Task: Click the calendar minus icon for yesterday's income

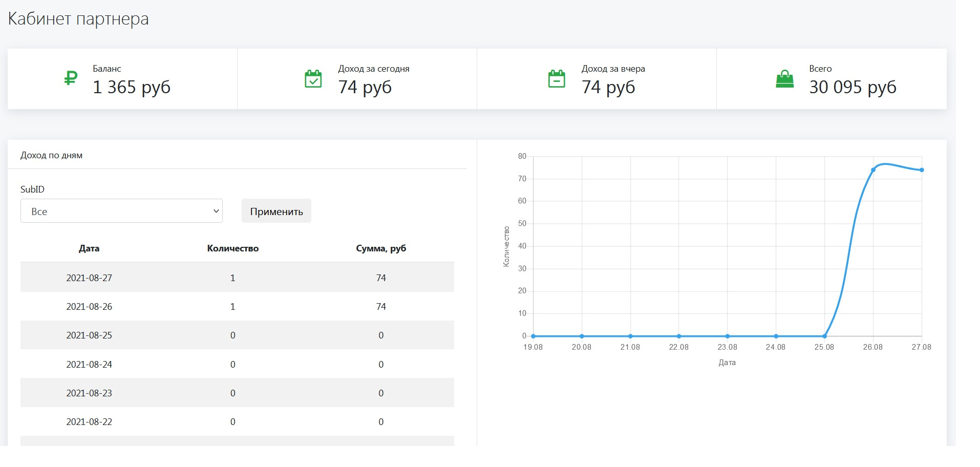Action: (x=557, y=79)
